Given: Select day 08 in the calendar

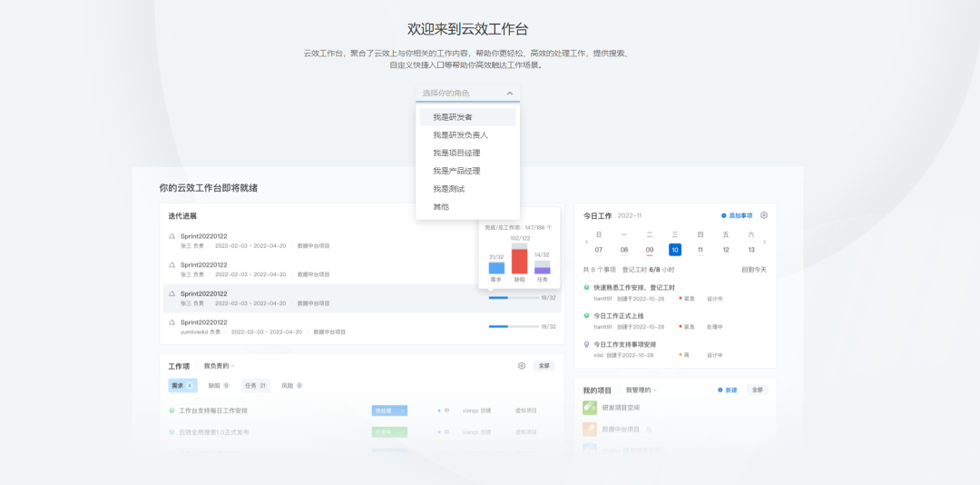Looking at the screenshot, I should [x=624, y=250].
